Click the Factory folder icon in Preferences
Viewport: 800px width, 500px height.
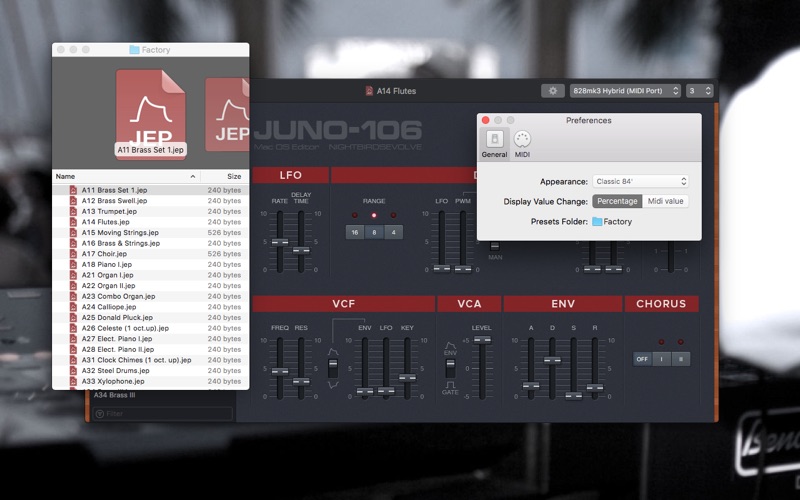pos(597,221)
